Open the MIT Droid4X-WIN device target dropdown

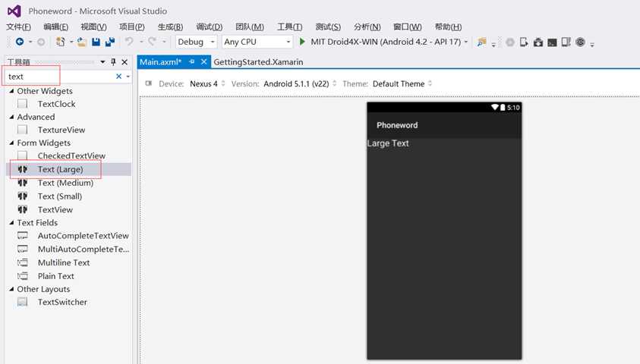coord(465,42)
